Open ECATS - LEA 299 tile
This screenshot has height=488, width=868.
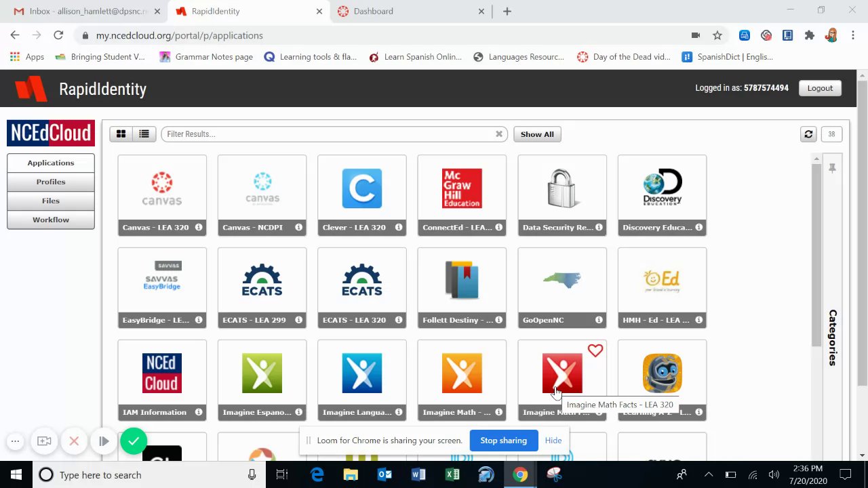pyautogui.click(x=262, y=287)
